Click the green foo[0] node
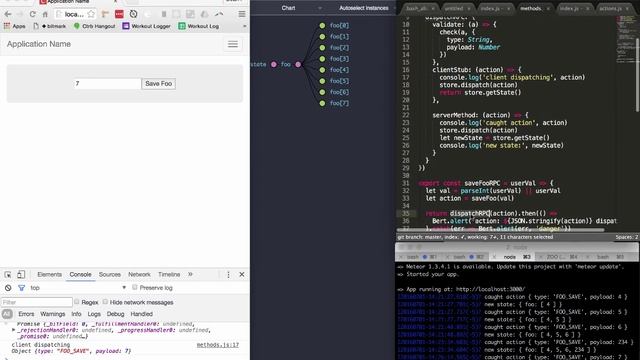The height and width of the screenshot is (360, 640). 322,25
